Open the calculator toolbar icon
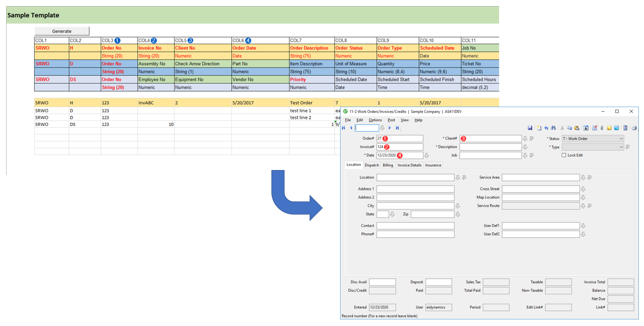The width and height of the screenshot is (644, 326). click(x=625, y=128)
